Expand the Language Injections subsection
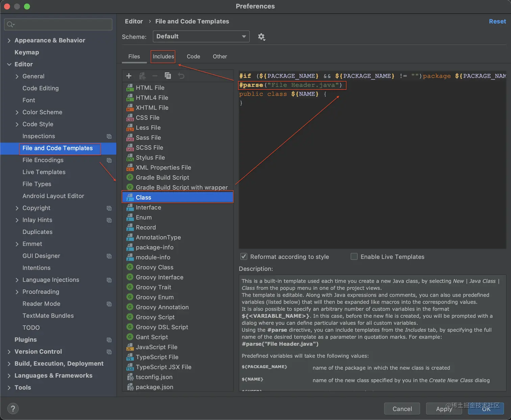Viewport: 511px width, 420px height. pos(17,280)
